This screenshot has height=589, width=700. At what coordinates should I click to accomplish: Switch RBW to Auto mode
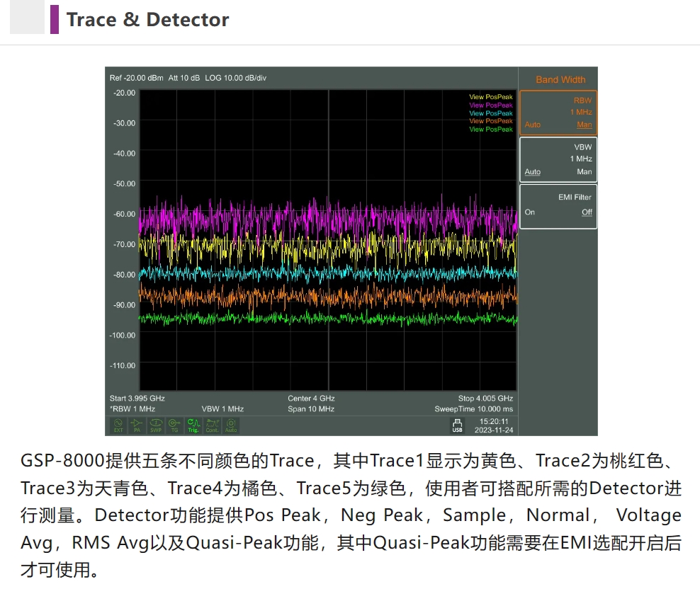point(532,125)
